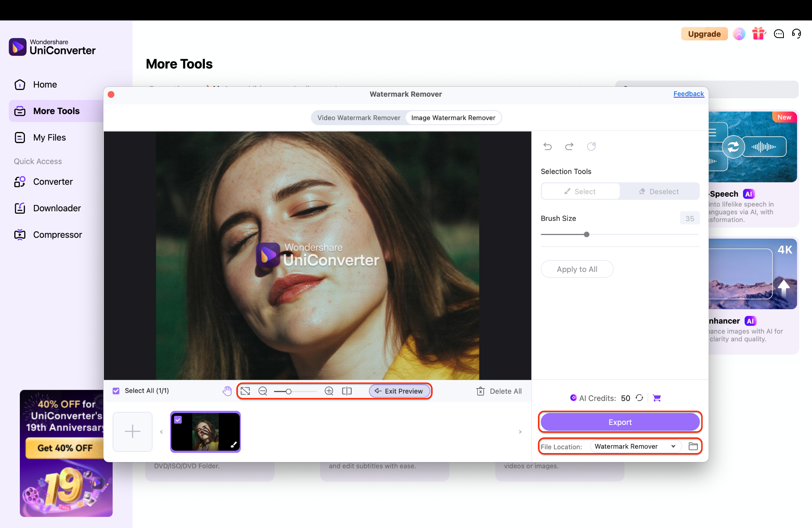
Task: Toggle the split compare view icon
Action: point(347,391)
